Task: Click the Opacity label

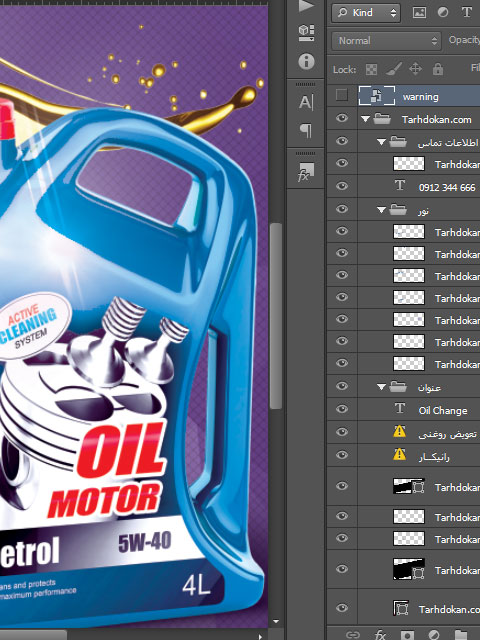Action: tap(464, 40)
